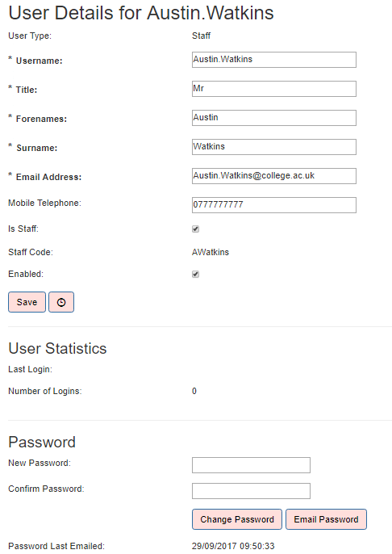Click the clock history icon button
Viewport: 392px width, 554px height.
point(61,302)
